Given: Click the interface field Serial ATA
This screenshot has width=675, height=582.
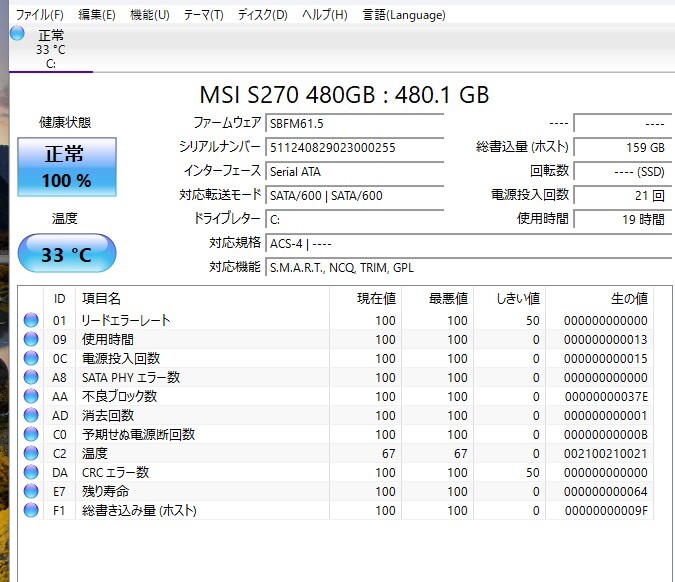Looking at the screenshot, I should point(355,172).
